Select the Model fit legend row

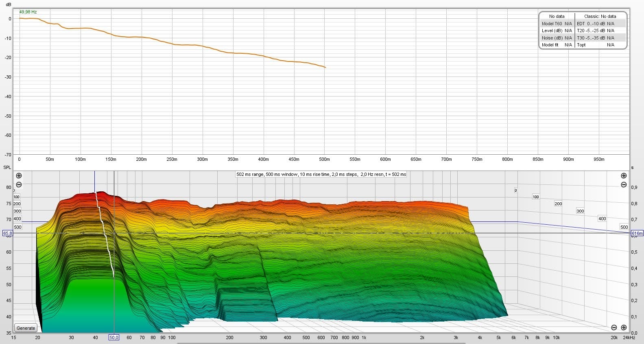coord(557,45)
